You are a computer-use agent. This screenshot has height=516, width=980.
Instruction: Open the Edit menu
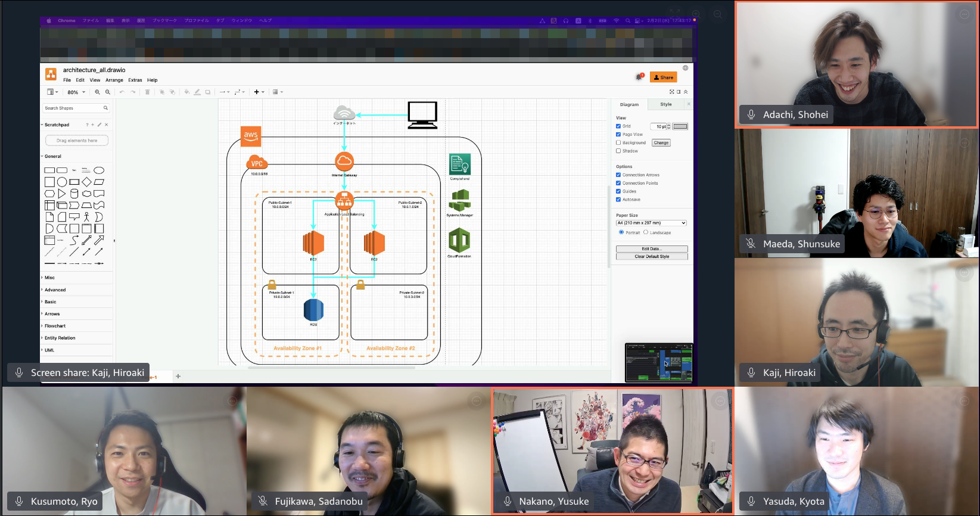(x=80, y=80)
